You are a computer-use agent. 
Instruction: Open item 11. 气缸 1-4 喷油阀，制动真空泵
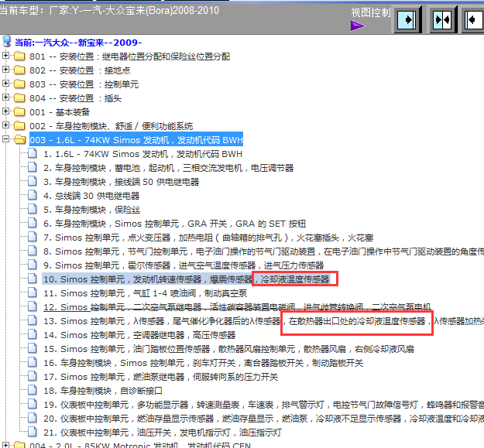pyautogui.click(x=145, y=293)
